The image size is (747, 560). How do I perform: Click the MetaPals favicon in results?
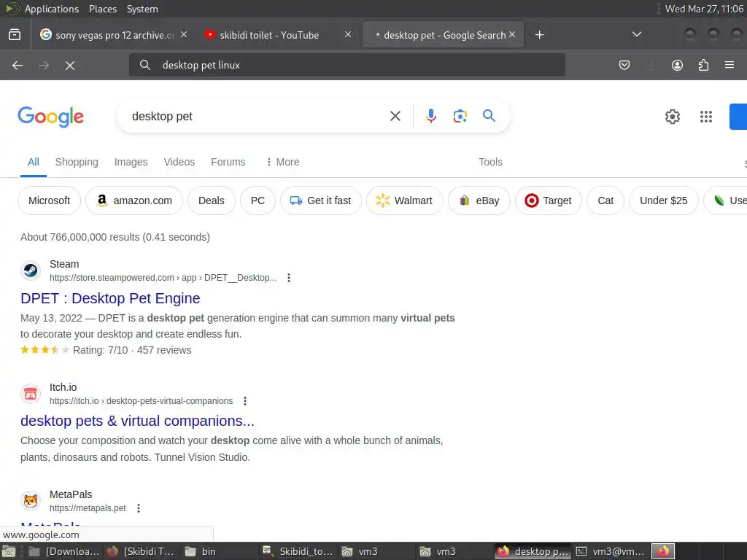pyautogui.click(x=31, y=501)
